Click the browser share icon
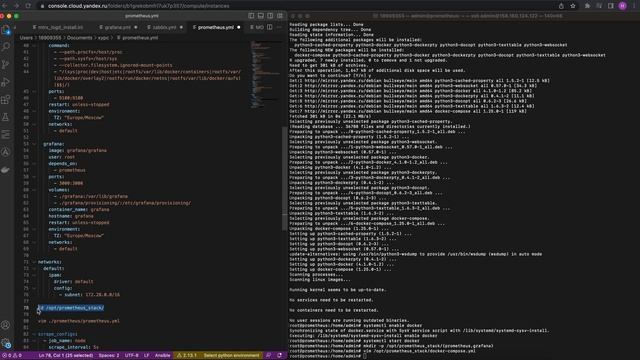The height and width of the screenshot is (360, 640). 561,6
